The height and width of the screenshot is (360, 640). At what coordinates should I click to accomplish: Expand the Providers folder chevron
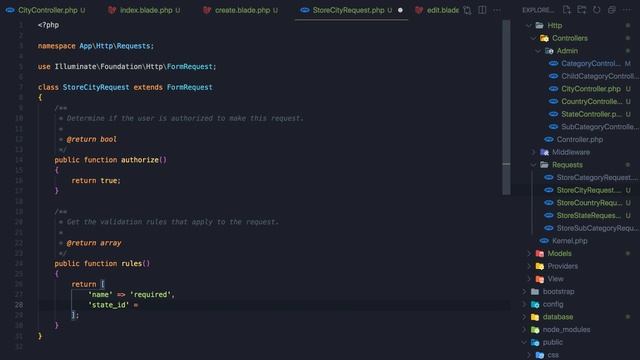click(x=529, y=266)
